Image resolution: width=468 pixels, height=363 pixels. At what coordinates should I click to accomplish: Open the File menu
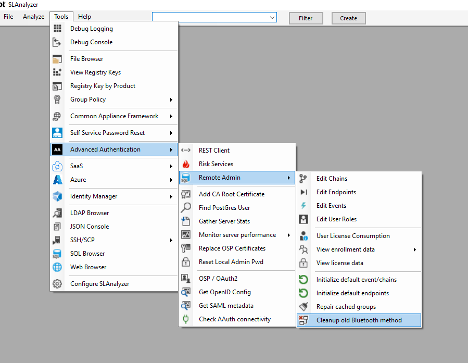tap(8, 17)
